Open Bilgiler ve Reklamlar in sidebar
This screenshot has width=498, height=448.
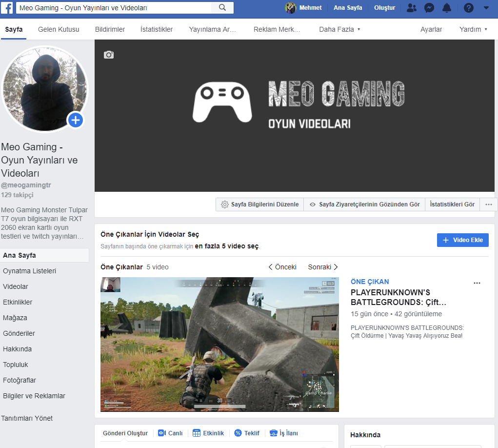[34, 396]
